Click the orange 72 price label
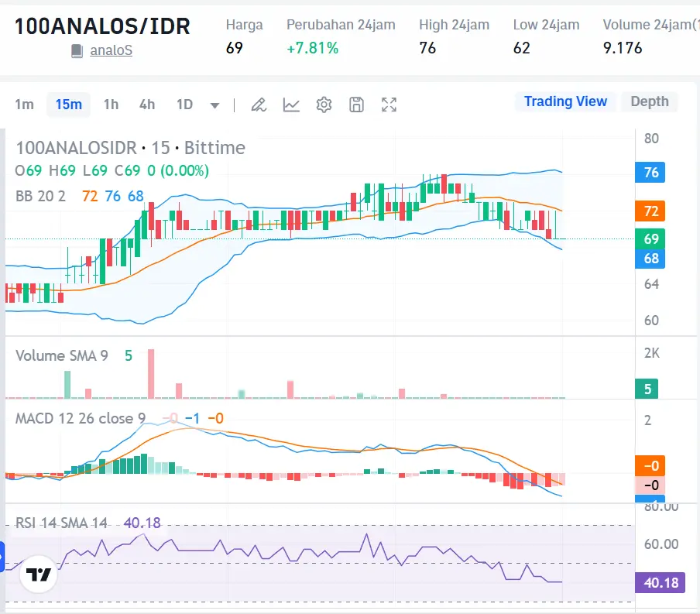Screen dimensions: 700x614 coord(650,211)
